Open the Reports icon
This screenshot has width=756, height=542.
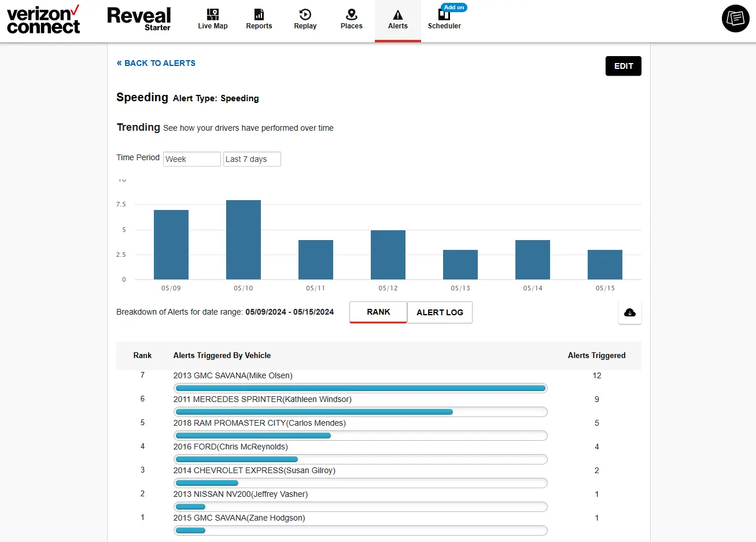259,15
